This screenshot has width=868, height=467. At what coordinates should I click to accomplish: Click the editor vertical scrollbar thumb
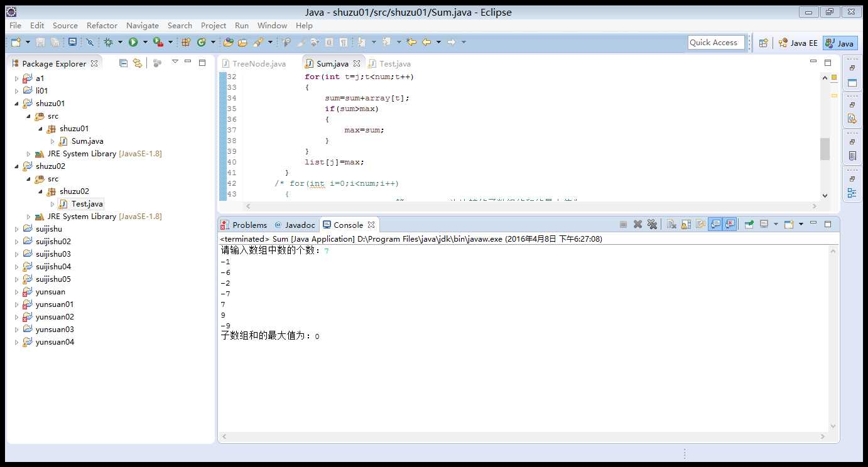[825, 149]
